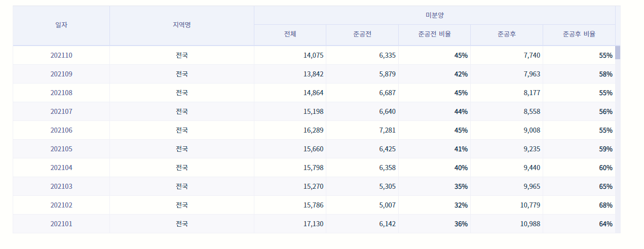Select date cell 202105
644x249 pixels.
click(61, 149)
